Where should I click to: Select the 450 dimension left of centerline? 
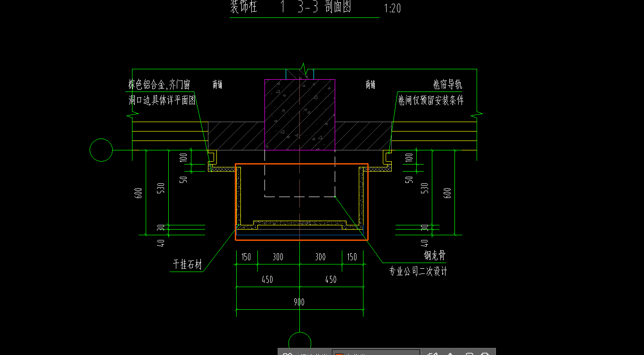pos(267,279)
